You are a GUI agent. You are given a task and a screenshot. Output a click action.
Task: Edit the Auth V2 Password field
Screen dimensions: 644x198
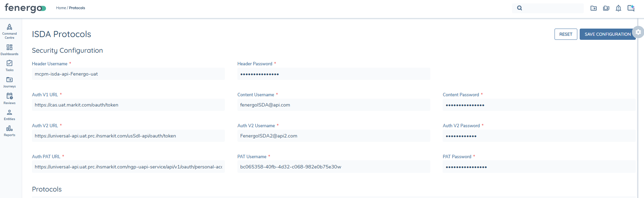539,136
